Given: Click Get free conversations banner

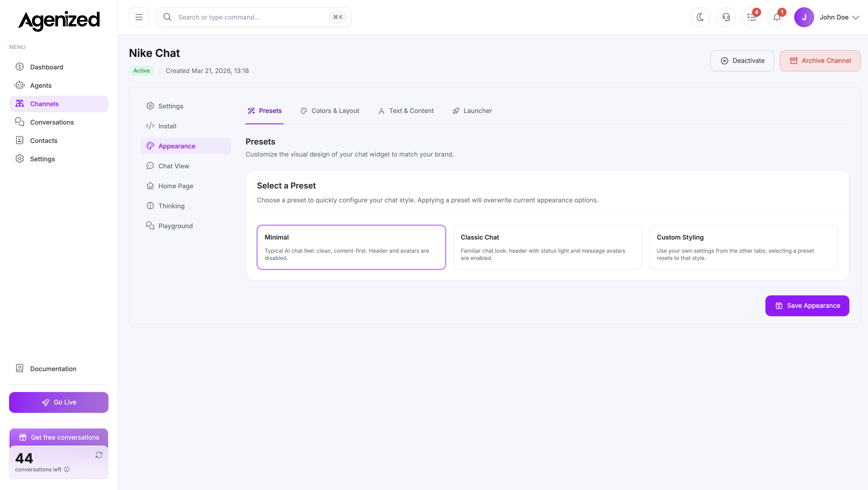Looking at the screenshot, I should 59,437.
